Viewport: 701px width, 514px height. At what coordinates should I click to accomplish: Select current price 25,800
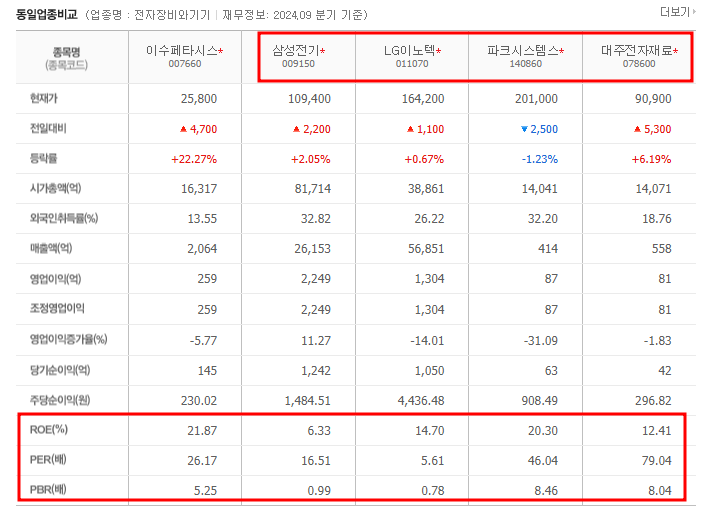[x=198, y=99]
